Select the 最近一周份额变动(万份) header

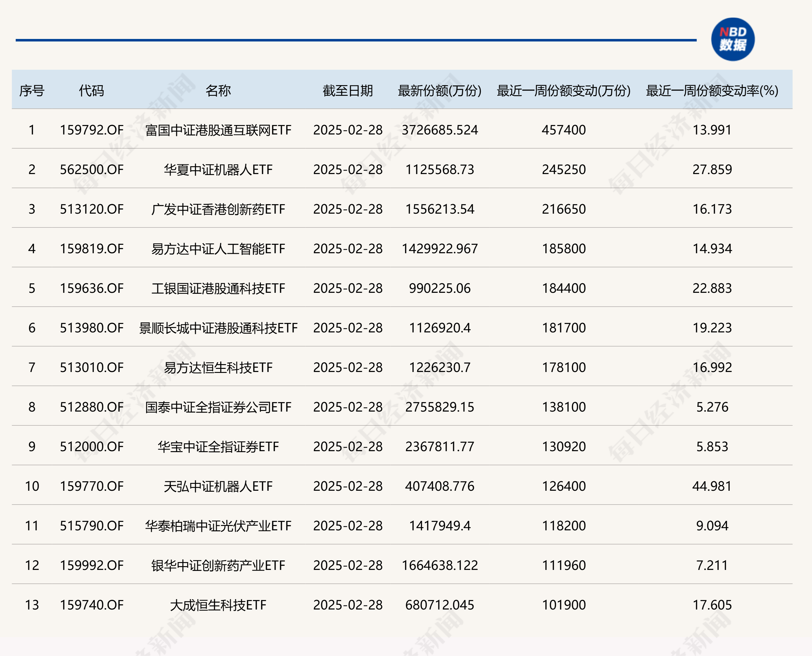pos(563,91)
